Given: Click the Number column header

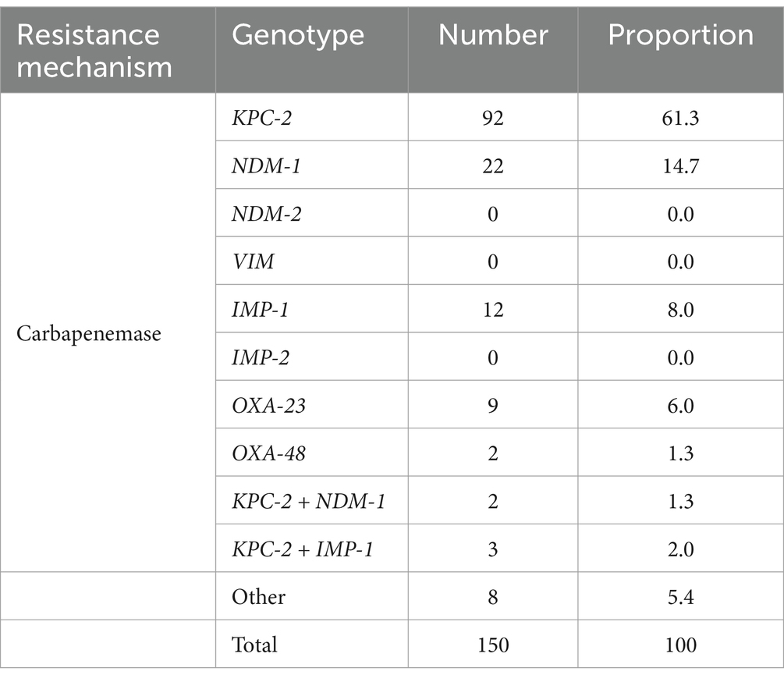Looking at the screenshot, I should [493, 35].
